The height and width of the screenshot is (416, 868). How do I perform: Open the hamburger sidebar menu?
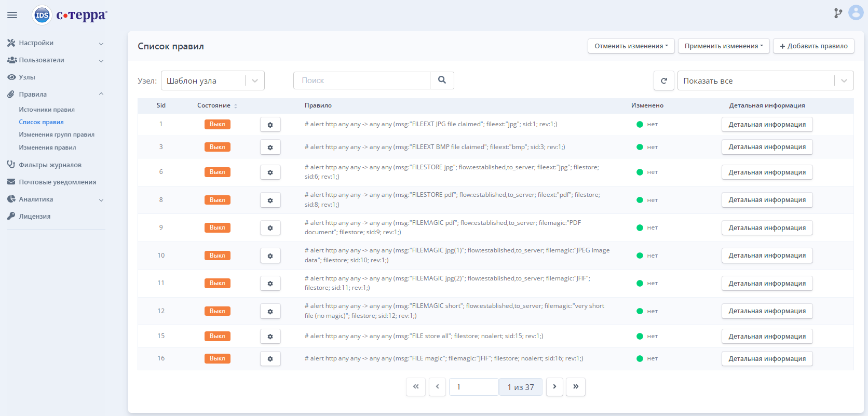click(12, 15)
